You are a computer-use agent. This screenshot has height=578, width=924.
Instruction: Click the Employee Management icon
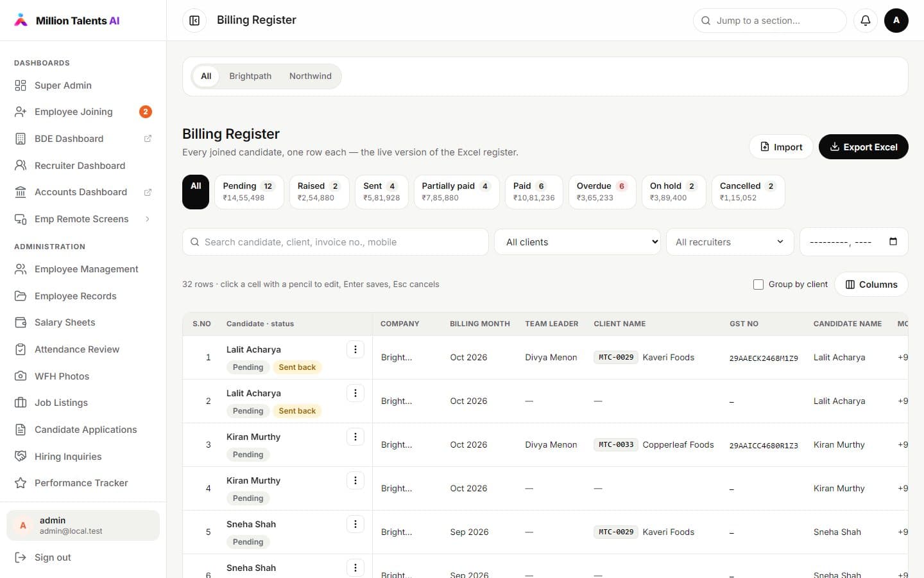click(x=21, y=269)
